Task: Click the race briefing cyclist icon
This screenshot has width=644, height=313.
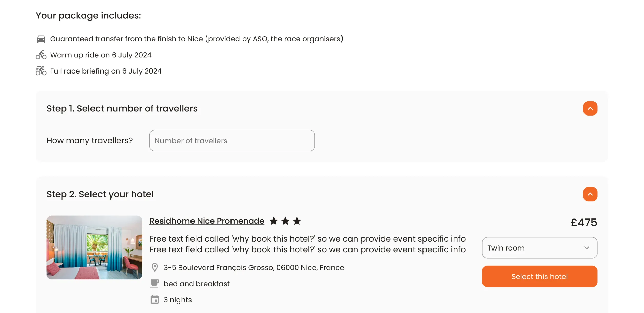Action: click(x=41, y=71)
